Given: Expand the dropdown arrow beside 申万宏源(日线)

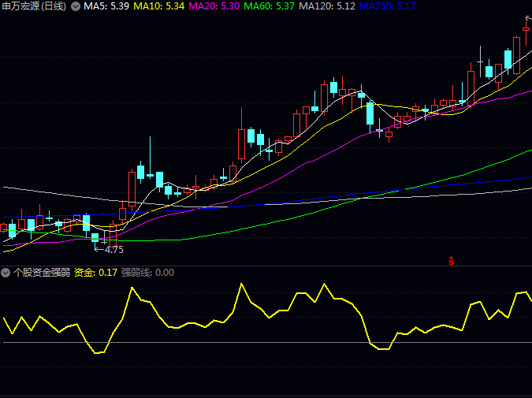Looking at the screenshot, I should click(x=75, y=6).
